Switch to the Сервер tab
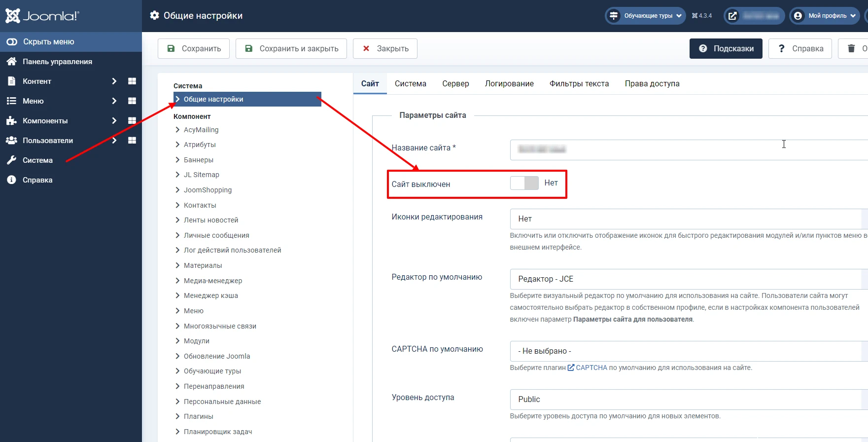 [455, 84]
